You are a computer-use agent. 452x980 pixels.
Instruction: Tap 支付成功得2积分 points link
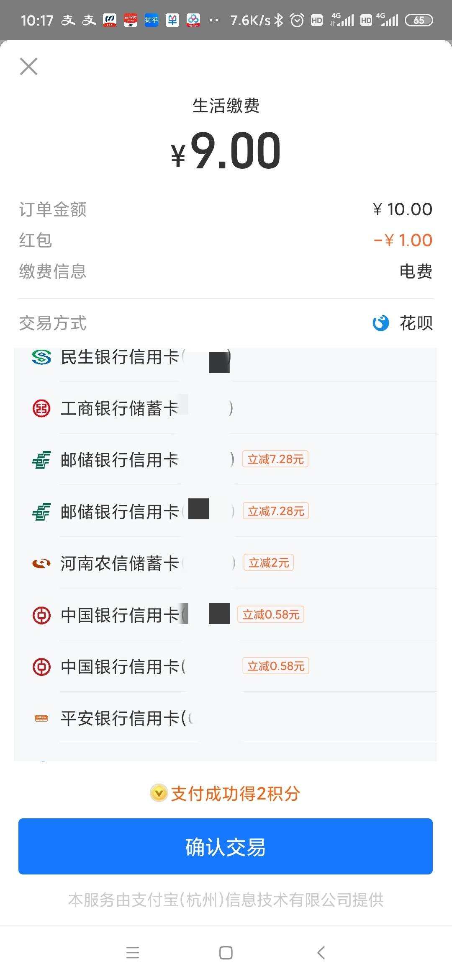pos(235,794)
